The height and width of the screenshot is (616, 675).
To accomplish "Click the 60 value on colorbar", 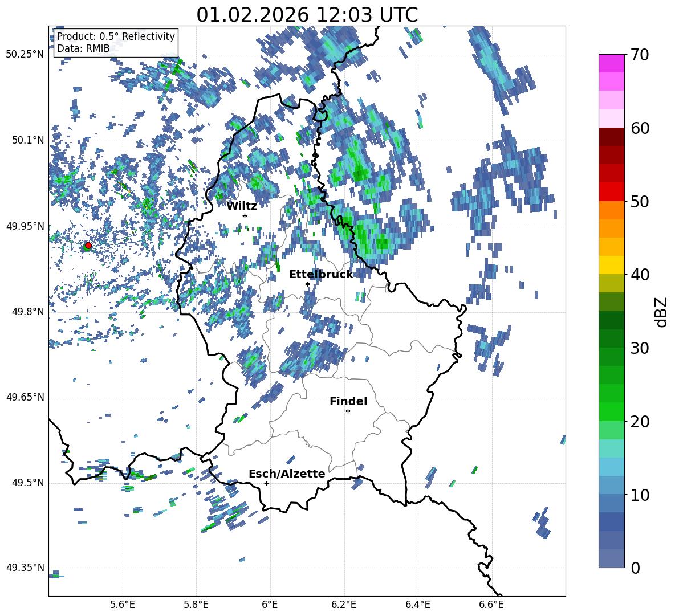I will tap(640, 128).
